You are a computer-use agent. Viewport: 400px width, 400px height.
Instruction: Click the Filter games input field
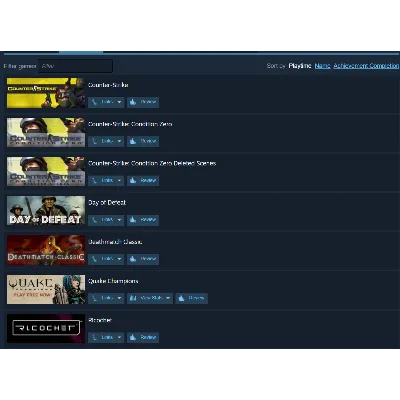coord(75,66)
